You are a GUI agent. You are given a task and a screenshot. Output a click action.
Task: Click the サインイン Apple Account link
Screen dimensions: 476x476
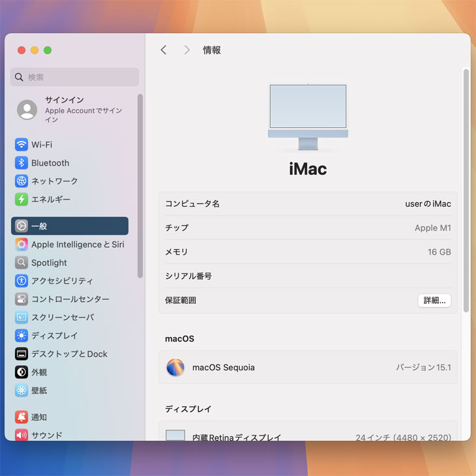coord(83,110)
